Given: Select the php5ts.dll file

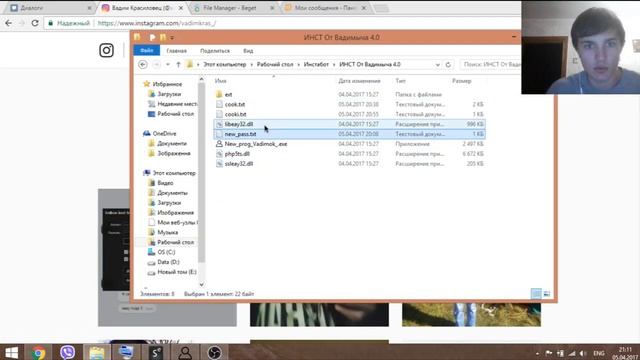Looking at the screenshot, I should (x=237, y=154).
